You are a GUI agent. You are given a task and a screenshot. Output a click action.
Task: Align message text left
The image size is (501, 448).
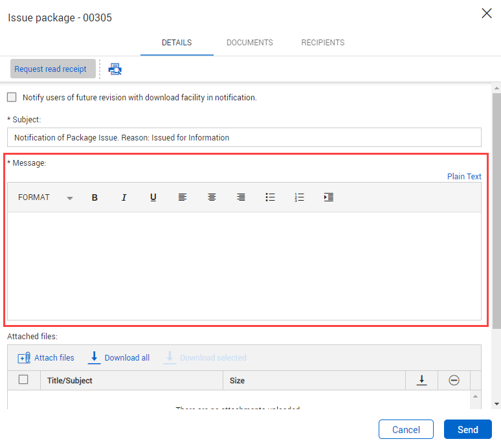click(x=183, y=197)
